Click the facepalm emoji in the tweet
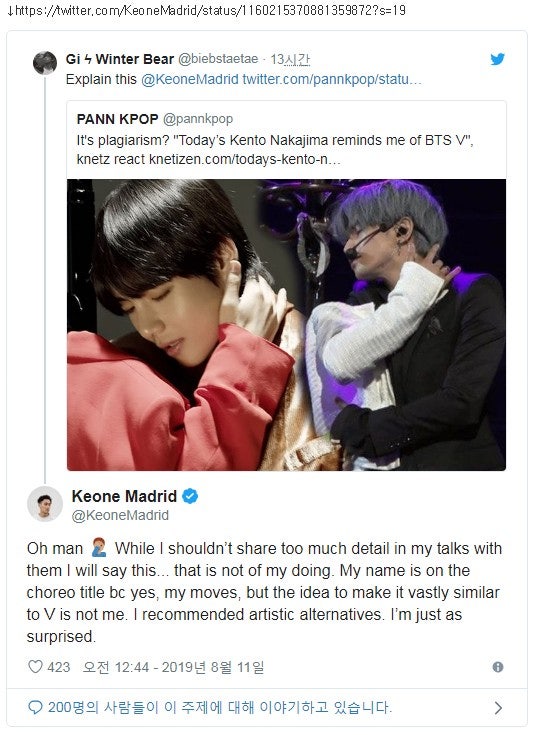Screen dimensions: 535x735 coord(99,548)
